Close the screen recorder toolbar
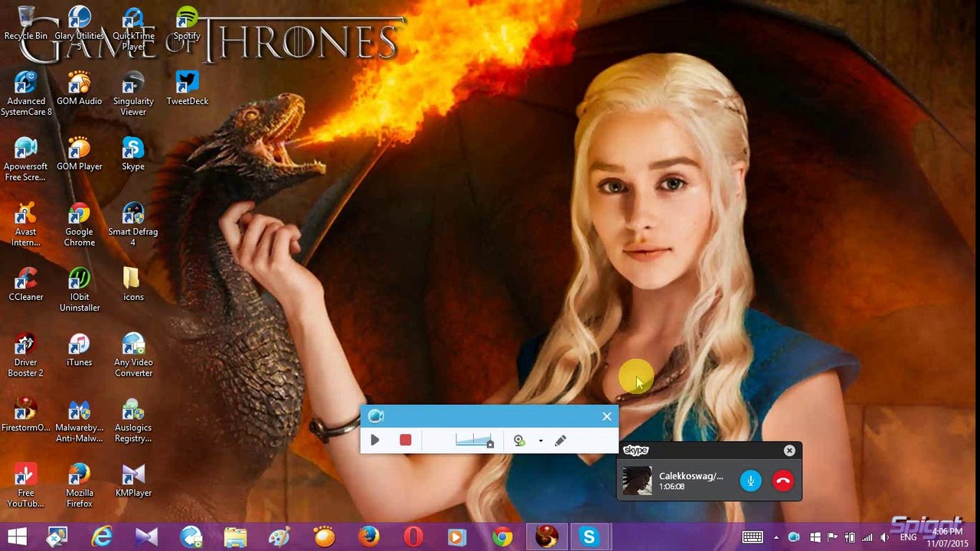Image resolution: width=980 pixels, height=551 pixels. pos(606,416)
